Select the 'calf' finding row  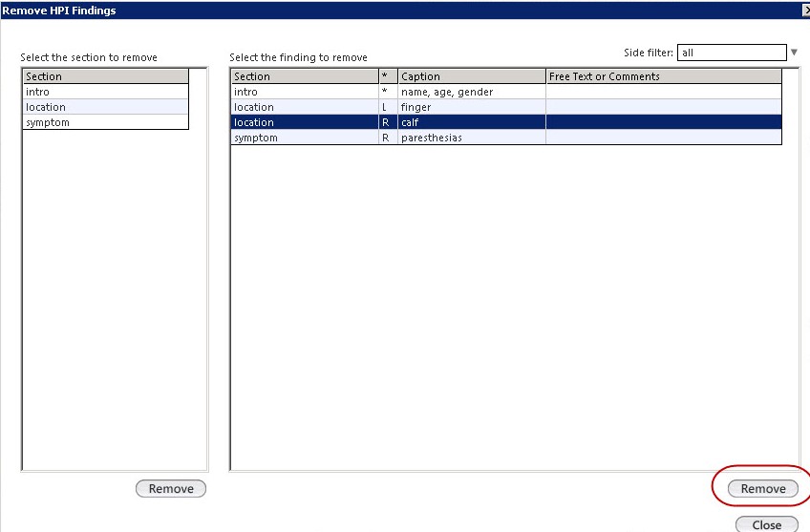506,122
